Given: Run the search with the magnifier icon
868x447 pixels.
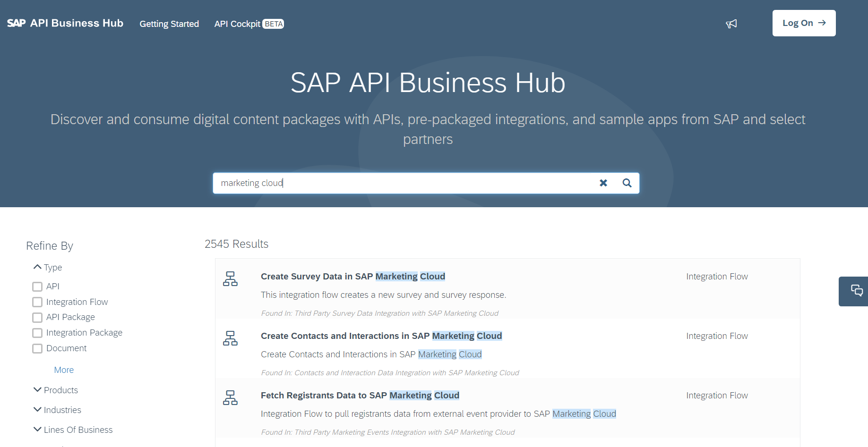Looking at the screenshot, I should pyautogui.click(x=627, y=183).
